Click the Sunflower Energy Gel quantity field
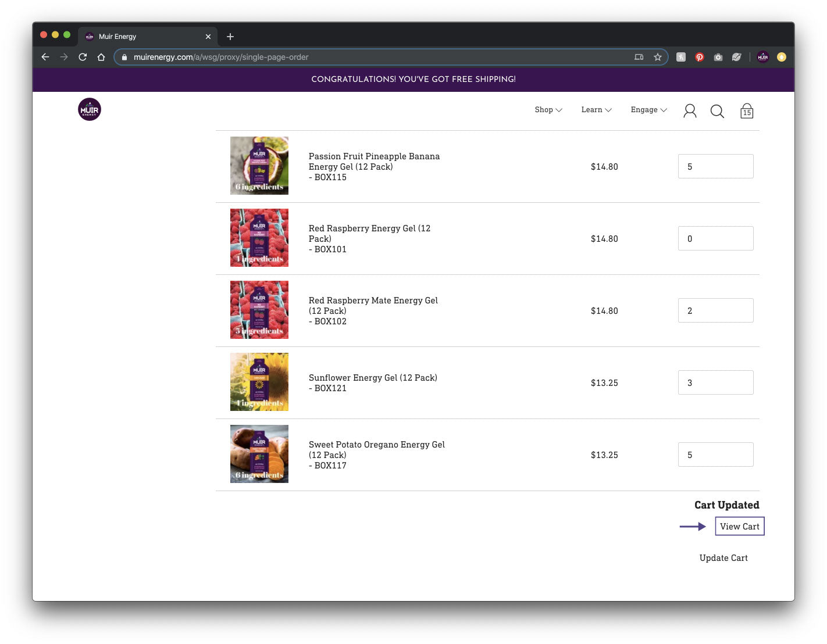 click(715, 383)
